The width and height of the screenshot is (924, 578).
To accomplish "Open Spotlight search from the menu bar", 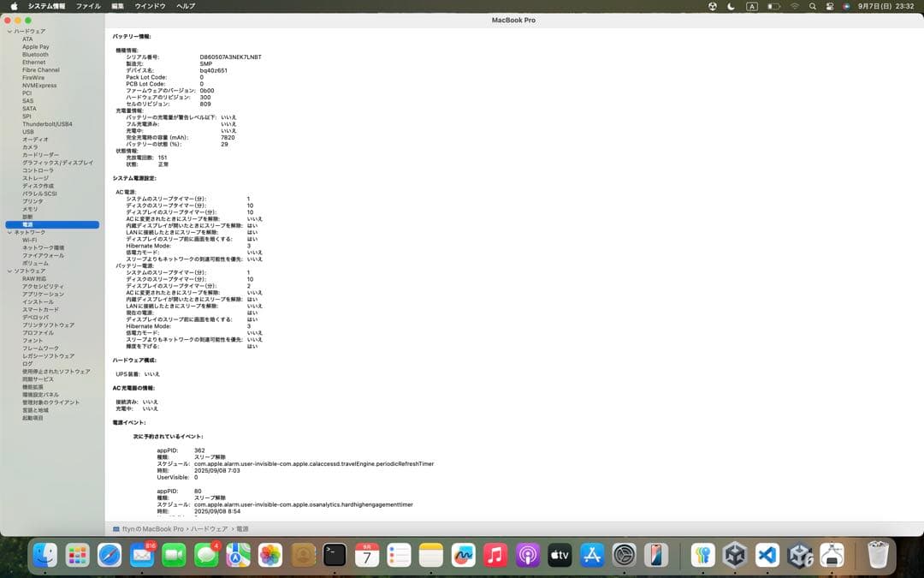I will point(814,6).
